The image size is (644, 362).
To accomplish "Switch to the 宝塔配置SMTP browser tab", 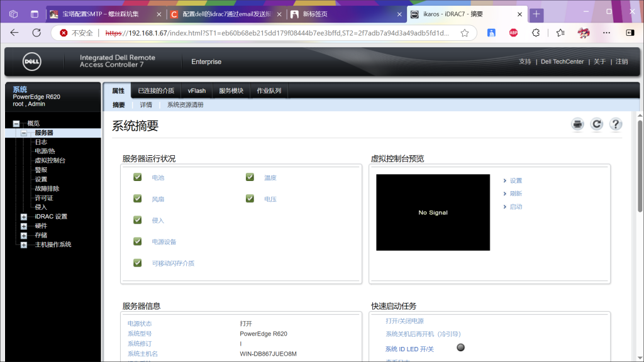I will pos(105,14).
